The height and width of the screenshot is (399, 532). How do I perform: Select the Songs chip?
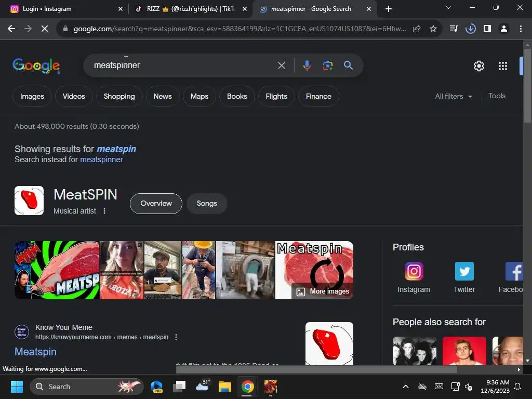click(207, 204)
